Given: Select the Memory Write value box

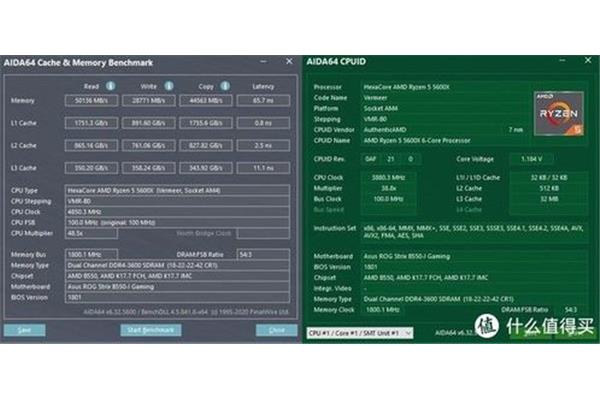Looking at the screenshot, I should (149, 101).
